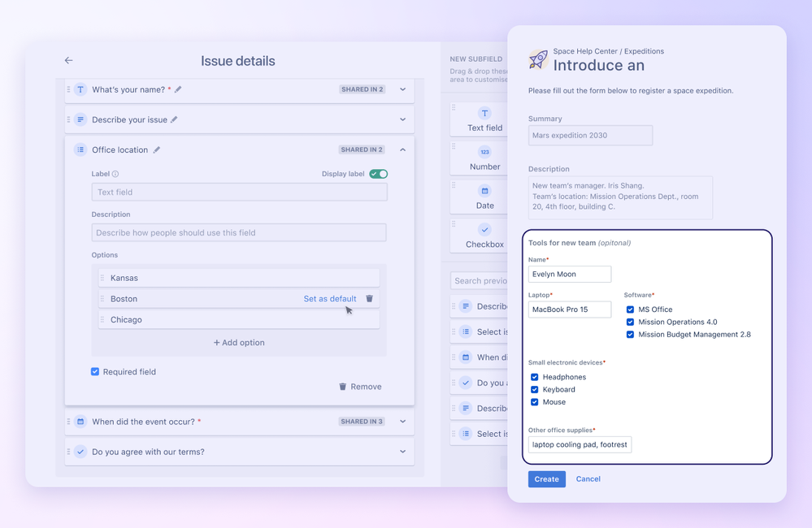Expand the Describe your issue chevron
The height and width of the screenshot is (528, 812).
403,119
